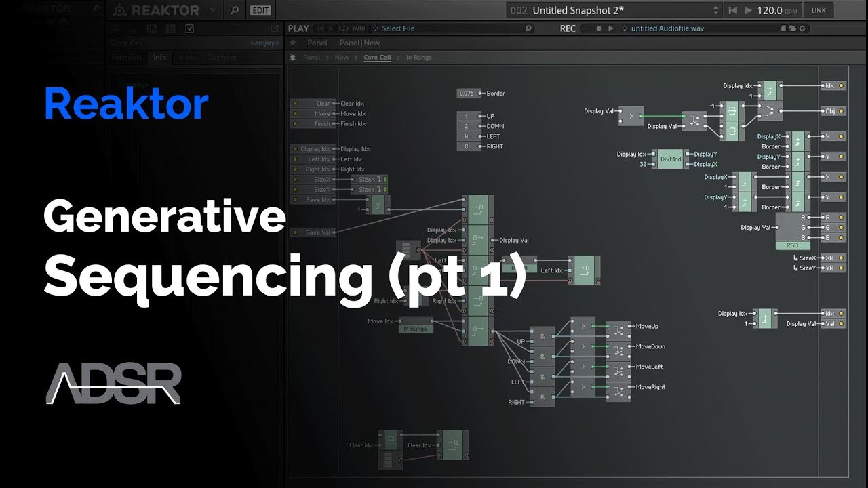
Task: Select the RGB module
Action: point(792,232)
